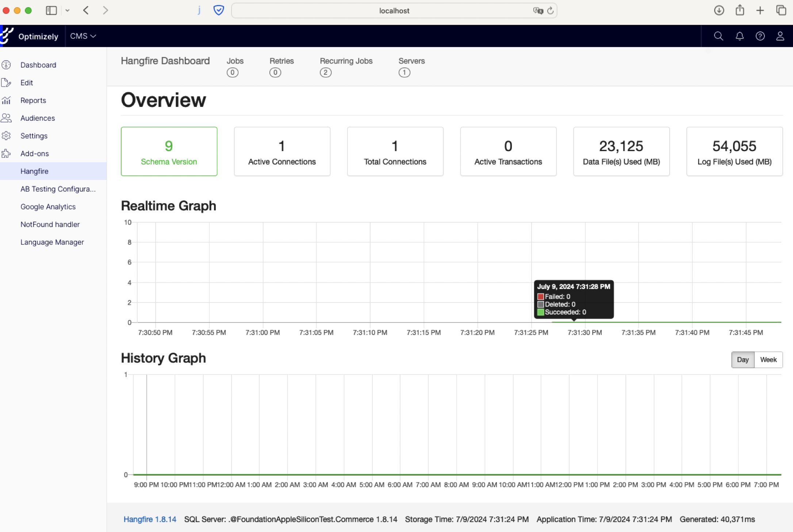The height and width of the screenshot is (532, 793).
Task: Click the translate icon in address bar
Action: [x=538, y=11]
